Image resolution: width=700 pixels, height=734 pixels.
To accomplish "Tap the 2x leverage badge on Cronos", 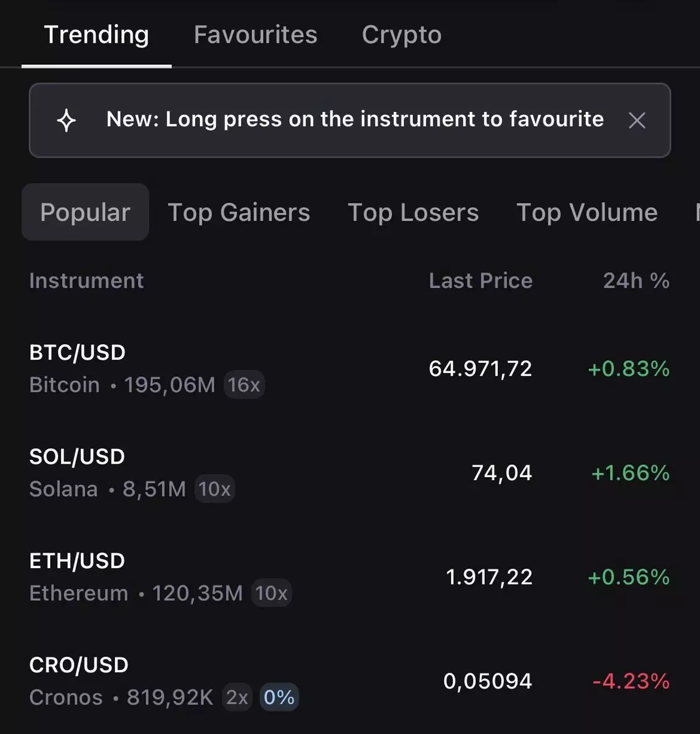I will pyautogui.click(x=237, y=697).
